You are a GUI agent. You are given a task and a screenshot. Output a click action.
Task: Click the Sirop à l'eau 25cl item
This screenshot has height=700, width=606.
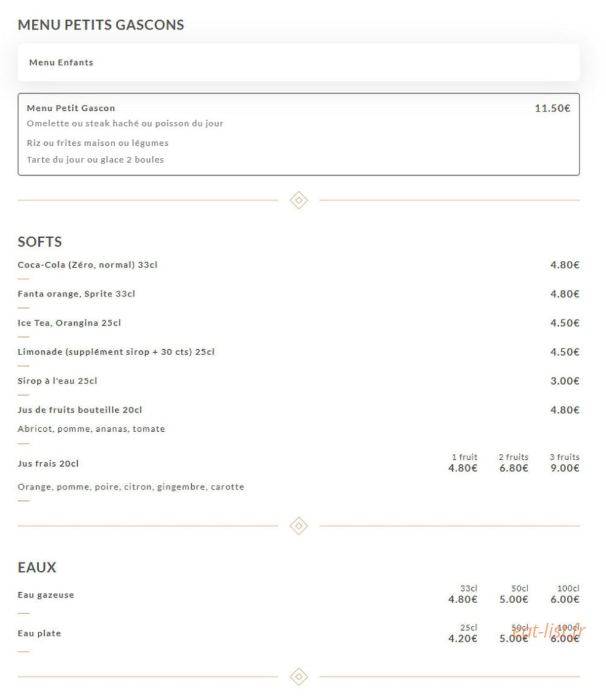[57, 381]
